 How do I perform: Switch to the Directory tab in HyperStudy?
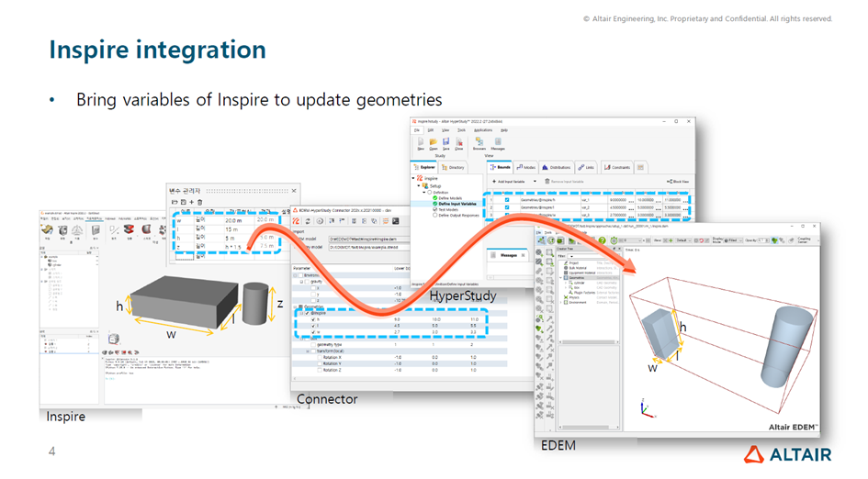(454, 167)
